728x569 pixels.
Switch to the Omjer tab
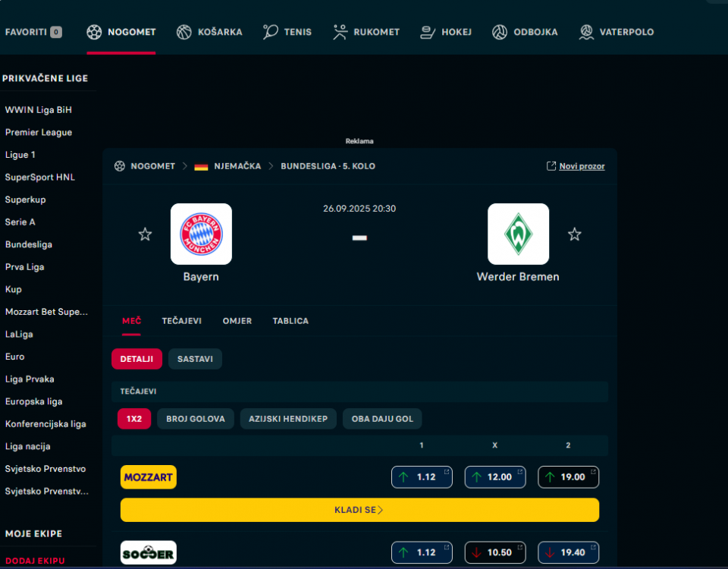237,321
